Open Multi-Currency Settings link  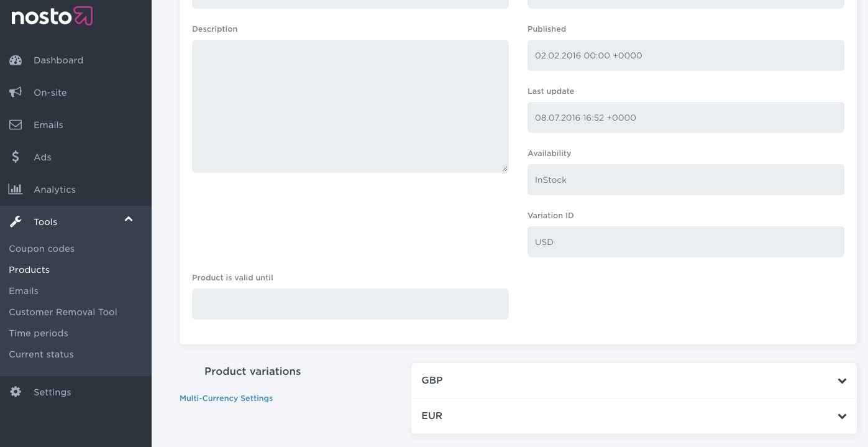click(x=226, y=399)
